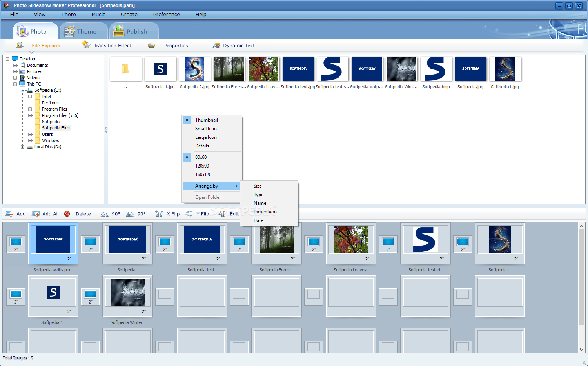This screenshot has height=366, width=588.
Task: Collapse the Desktop tree node
Action: (x=7, y=59)
